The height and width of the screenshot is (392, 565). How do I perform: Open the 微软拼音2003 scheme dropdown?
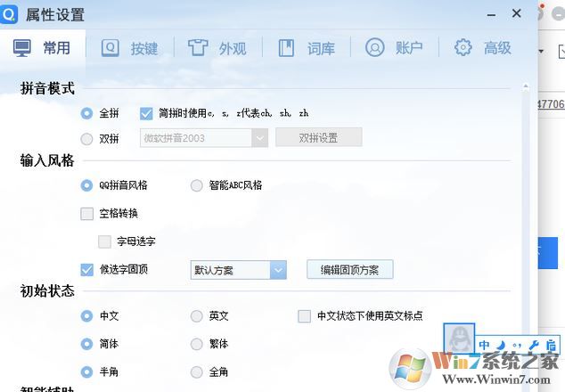pyautogui.click(x=259, y=138)
